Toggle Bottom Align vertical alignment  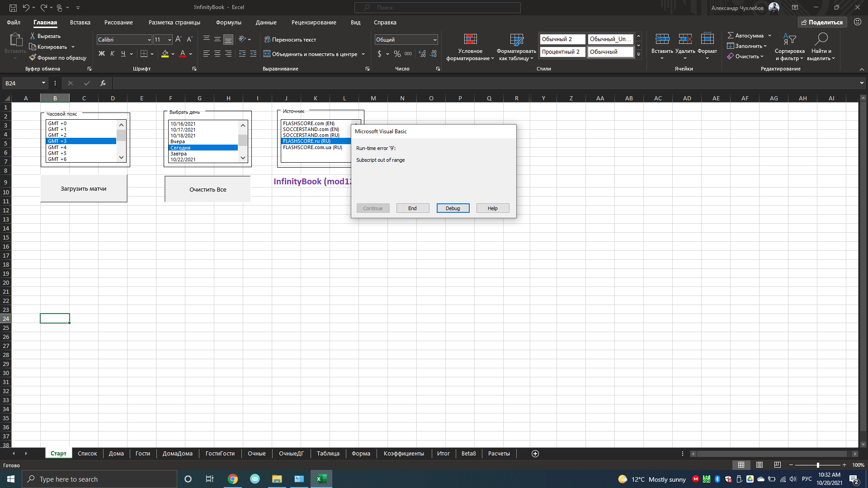(x=228, y=40)
